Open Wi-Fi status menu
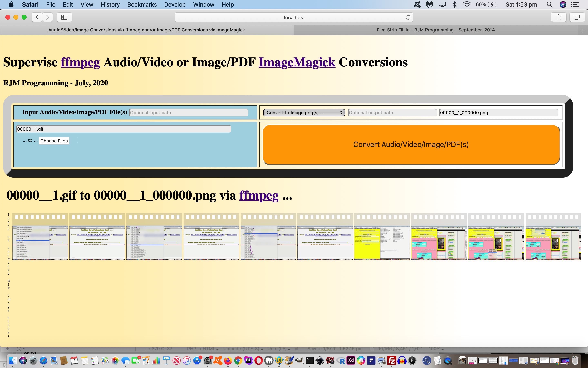This screenshot has height=368, width=588. click(x=467, y=5)
